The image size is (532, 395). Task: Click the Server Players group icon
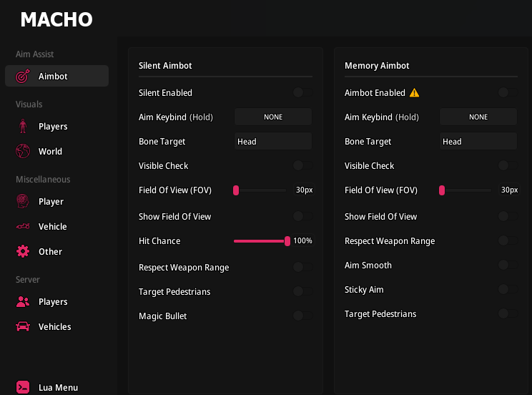click(23, 302)
